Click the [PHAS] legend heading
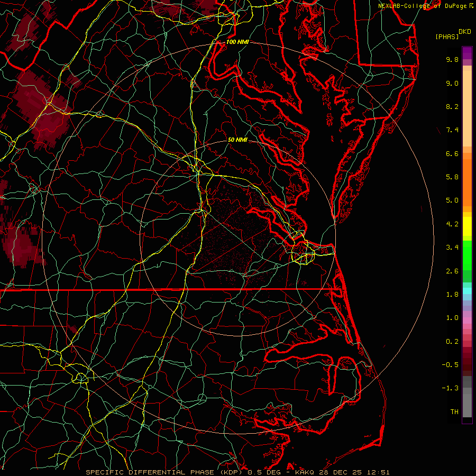This screenshot has width=476, height=476. coord(447,37)
